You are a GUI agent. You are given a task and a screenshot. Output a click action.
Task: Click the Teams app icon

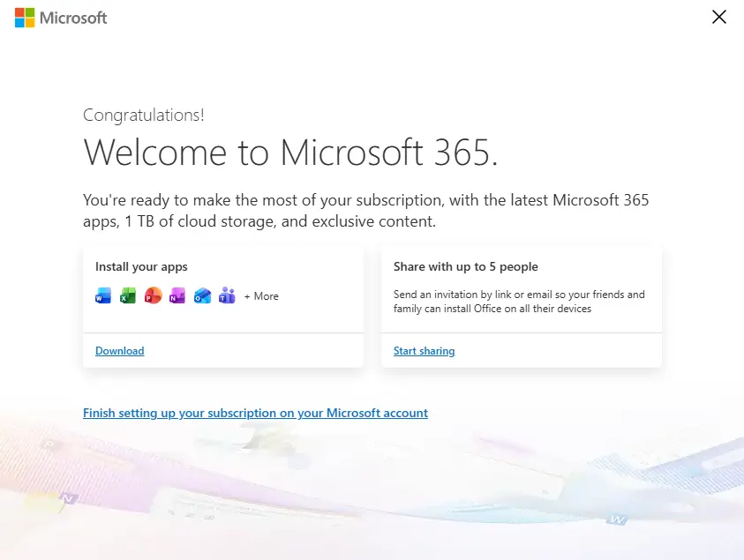tap(227, 295)
